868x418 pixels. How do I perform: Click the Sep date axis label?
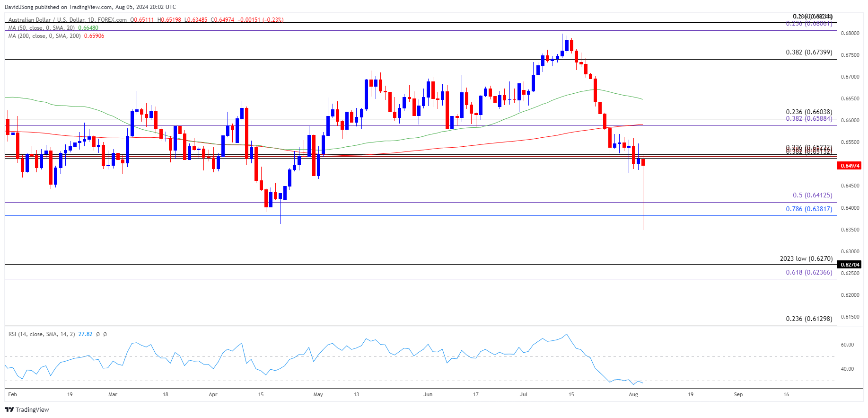[738, 394]
